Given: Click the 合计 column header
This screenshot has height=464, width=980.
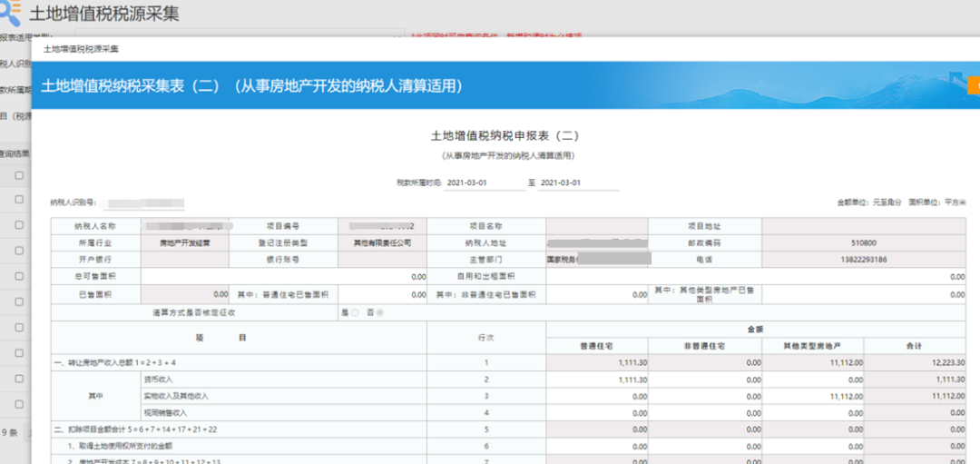Looking at the screenshot, I should [915, 346].
